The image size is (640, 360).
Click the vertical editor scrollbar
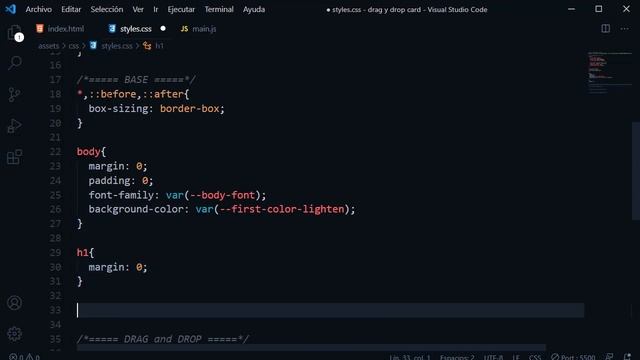click(x=636, y=171)
